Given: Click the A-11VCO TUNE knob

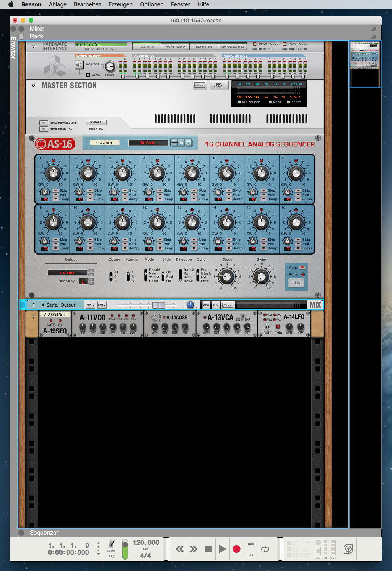Looking at the screenshot, I should (x=92, y=327).
